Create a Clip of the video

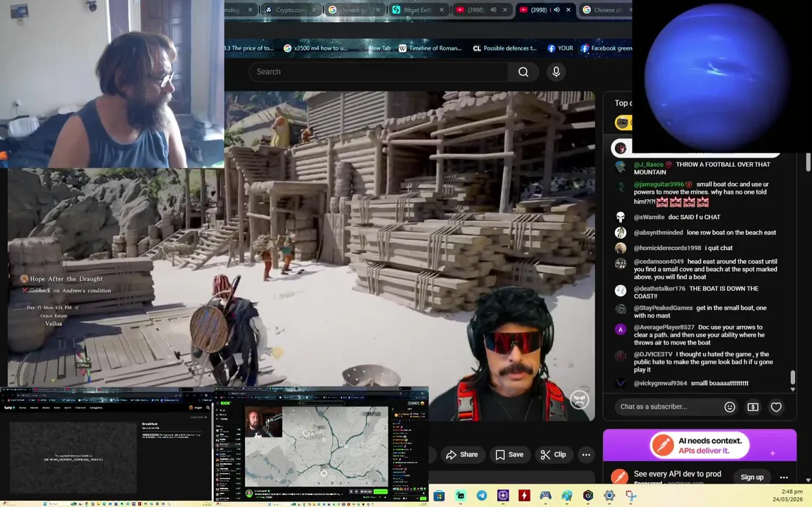[553, 455]
